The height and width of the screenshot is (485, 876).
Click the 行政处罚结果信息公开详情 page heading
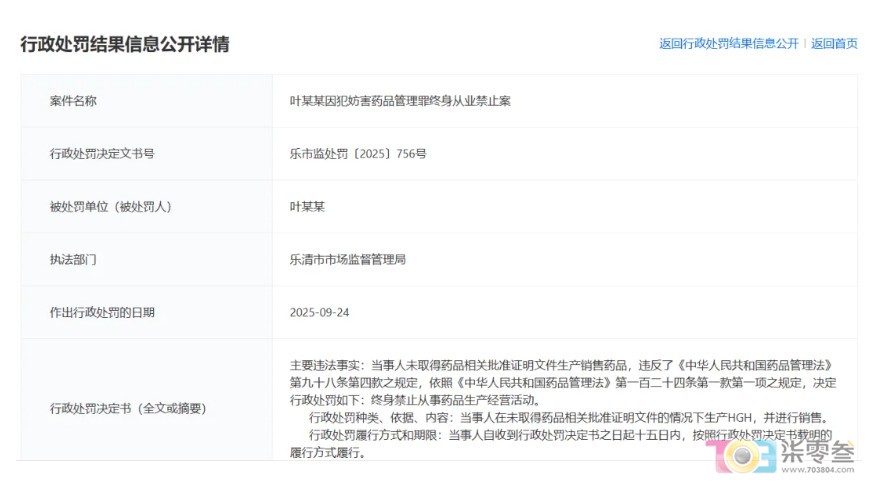(125, 44)
